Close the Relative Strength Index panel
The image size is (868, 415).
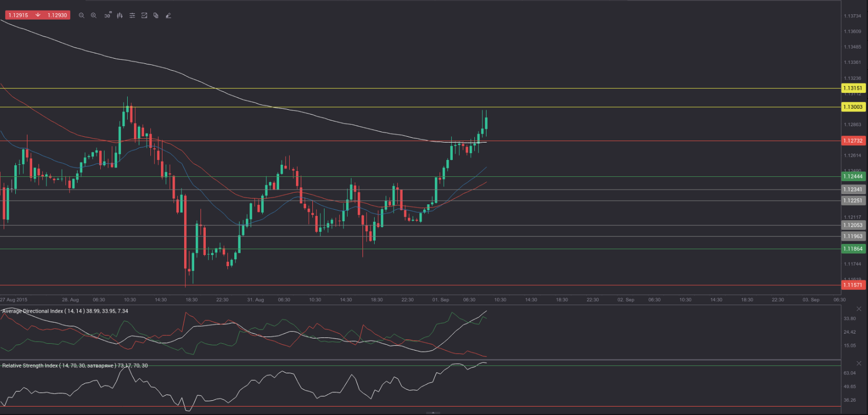[x=859, y=363]
